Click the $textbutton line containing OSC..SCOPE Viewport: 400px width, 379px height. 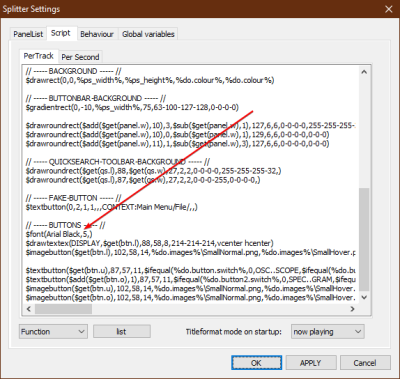click(x=190, y=270)
